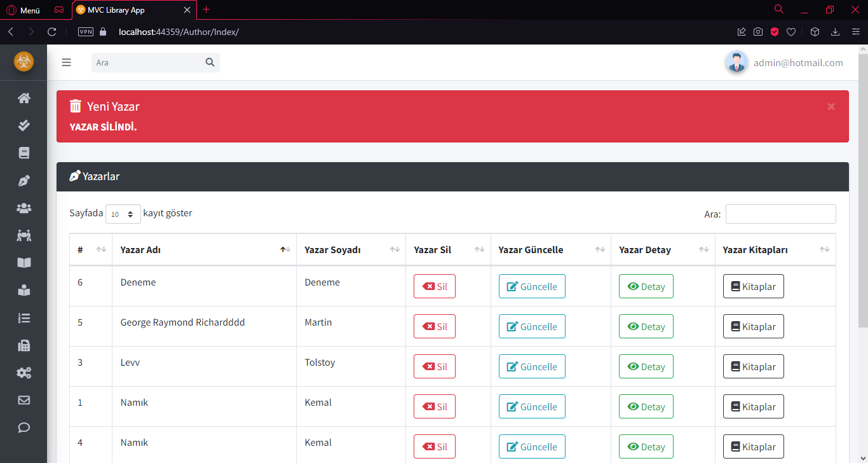Focus the table 'Ara:' filter field
Viewport: 868px width, 463px height.
click(781, 214)
